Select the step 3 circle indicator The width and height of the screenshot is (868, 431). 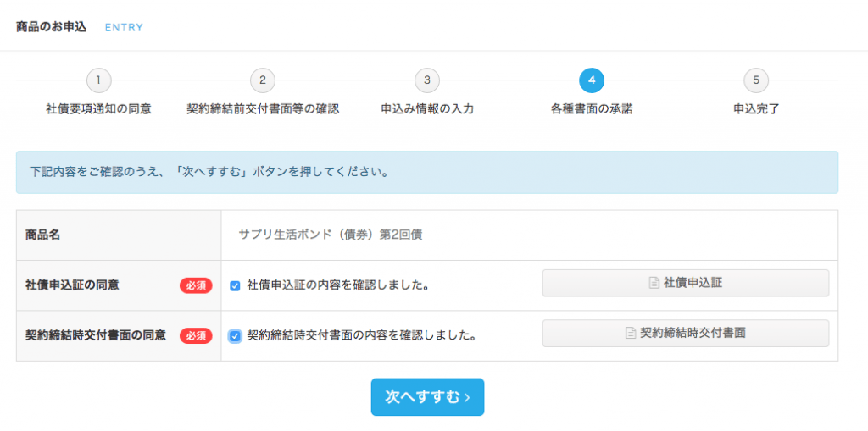(x=427, y=80)
